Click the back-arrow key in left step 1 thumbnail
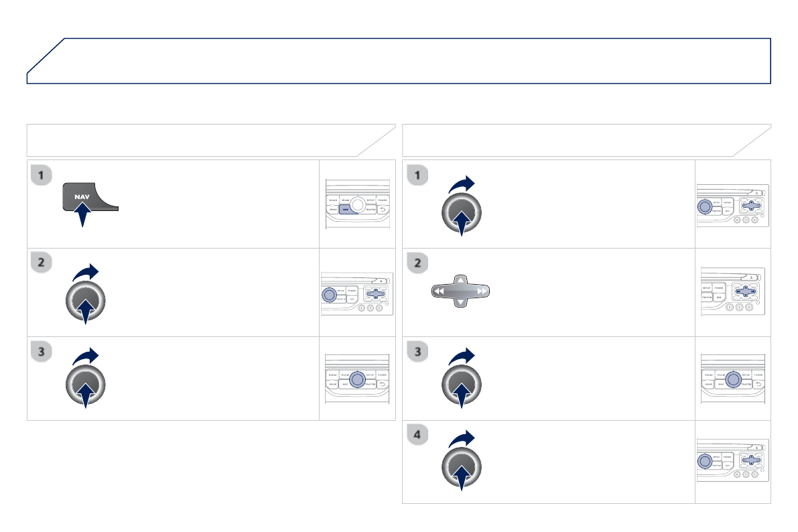The width and height of the screenshot is (798, 532). click(383, 209)
